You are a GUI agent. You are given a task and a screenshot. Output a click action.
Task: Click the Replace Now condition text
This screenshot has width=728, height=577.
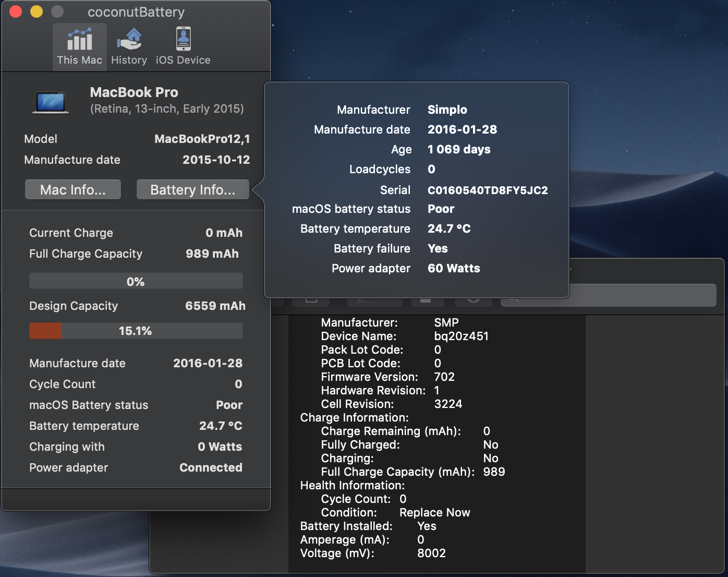coord(434,512)
